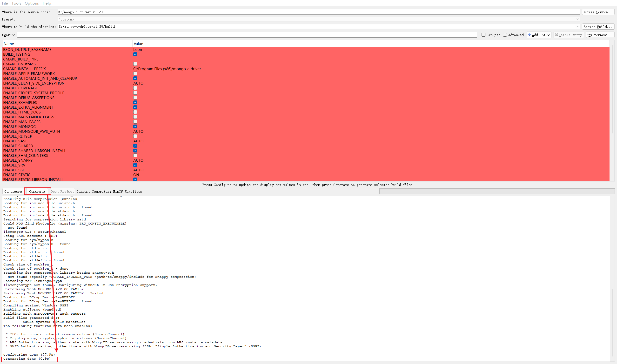Viewport: 617px width, 364px height.
Task: Uncheck the BUILD_TESTING option
Action: pyautogui.click(x=135, y=54)
